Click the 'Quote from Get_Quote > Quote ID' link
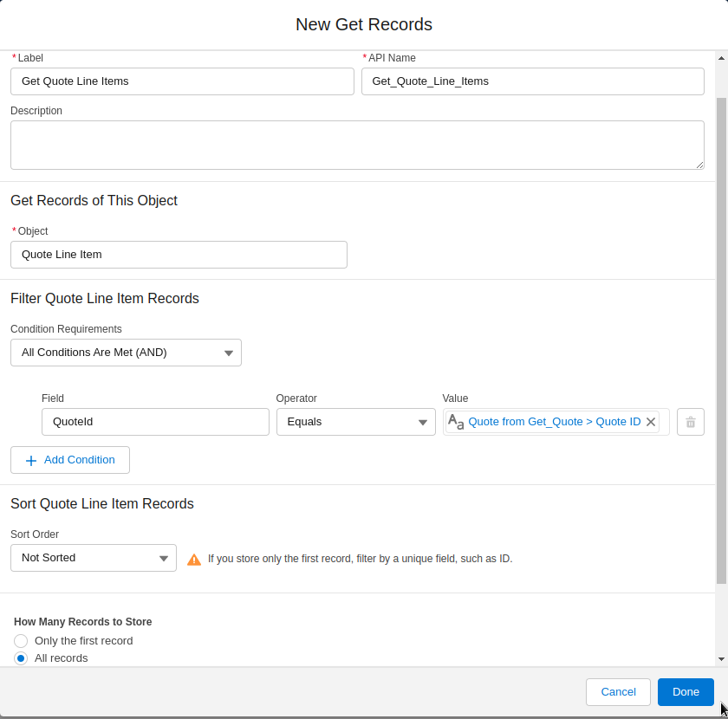Image resolution: width=728 pixels, height=719 pixels. click(555, 422)
